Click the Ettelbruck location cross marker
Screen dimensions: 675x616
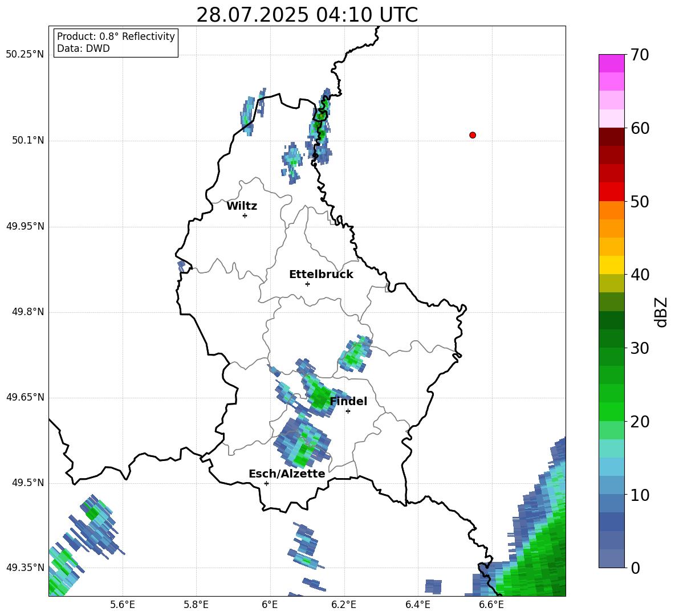point(307,284)
